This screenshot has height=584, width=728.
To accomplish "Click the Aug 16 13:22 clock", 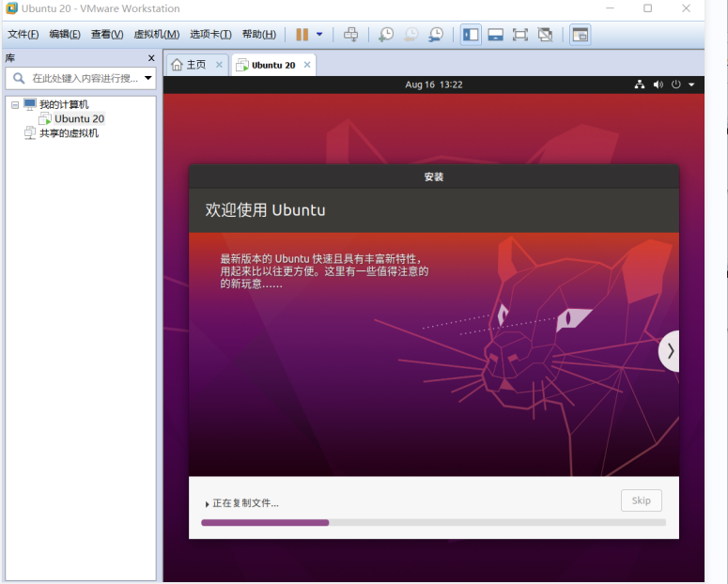I will click(x=434, y=85).
